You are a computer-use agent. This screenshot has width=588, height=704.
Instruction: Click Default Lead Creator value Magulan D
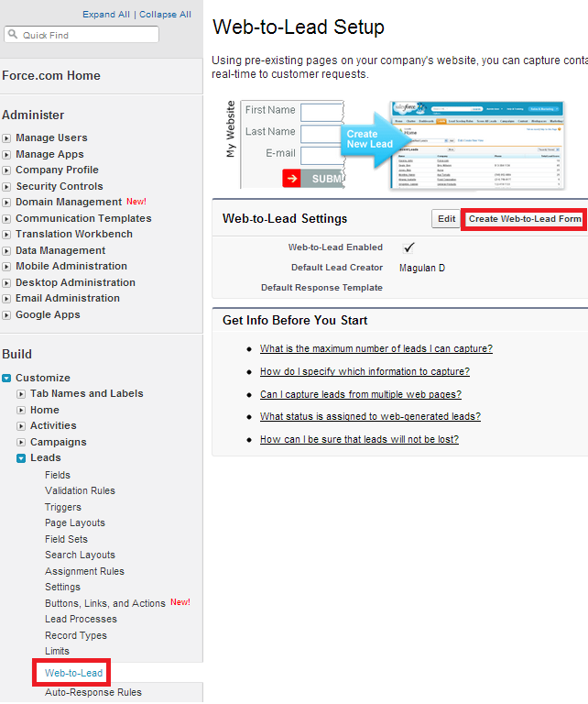pos(422,268)
